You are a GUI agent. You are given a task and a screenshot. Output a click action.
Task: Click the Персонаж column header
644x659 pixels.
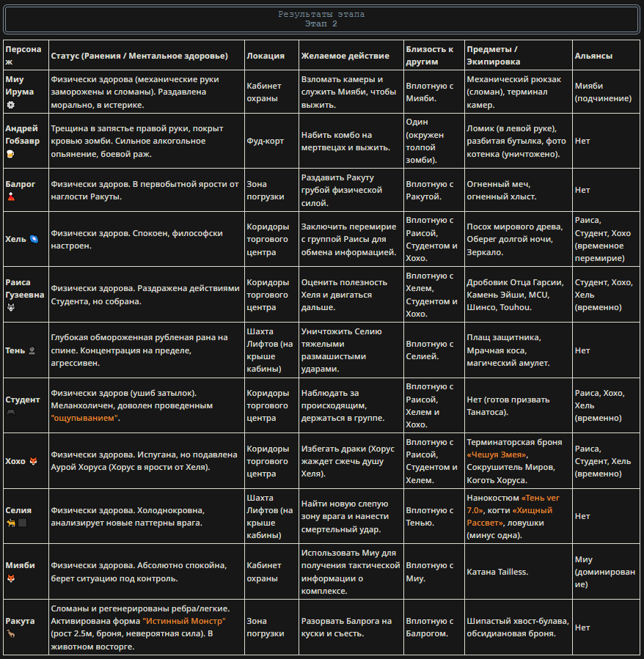[26, 55]
